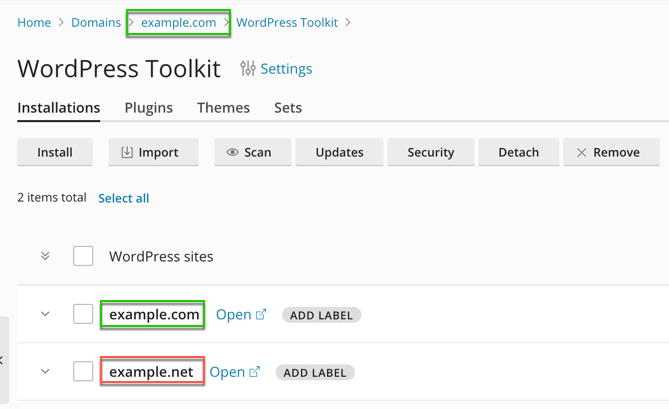Click external link icon for example.com
The image size is (669, 409).
[x=261, y=314]
